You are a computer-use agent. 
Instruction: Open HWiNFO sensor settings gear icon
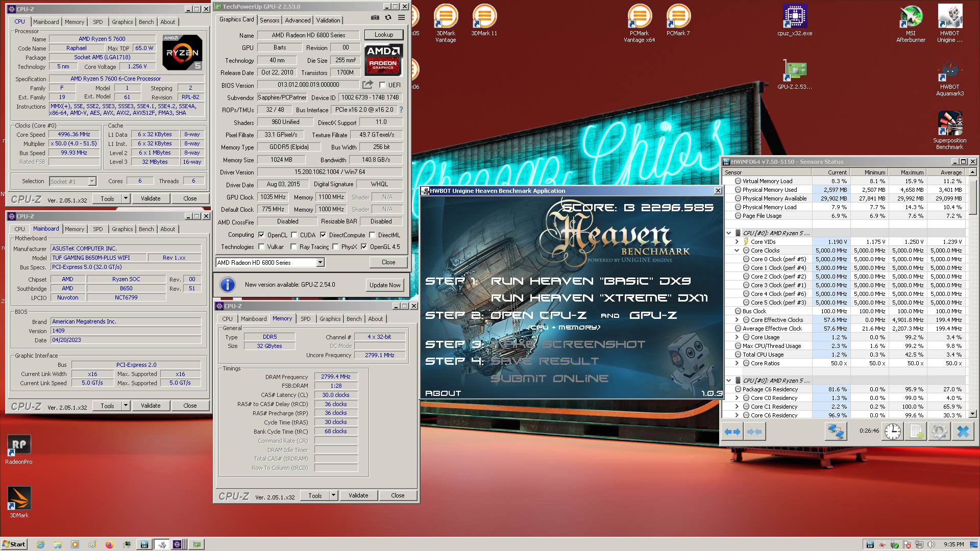coord(939,432)
